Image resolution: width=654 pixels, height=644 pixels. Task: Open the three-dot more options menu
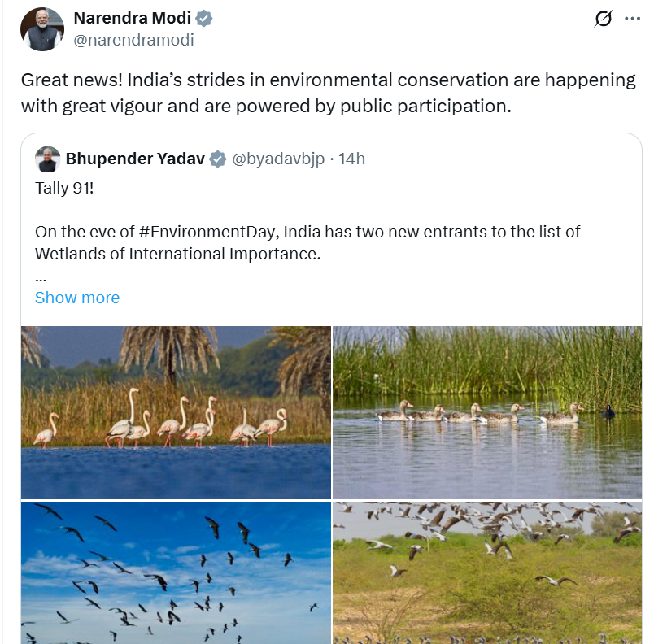632,19
